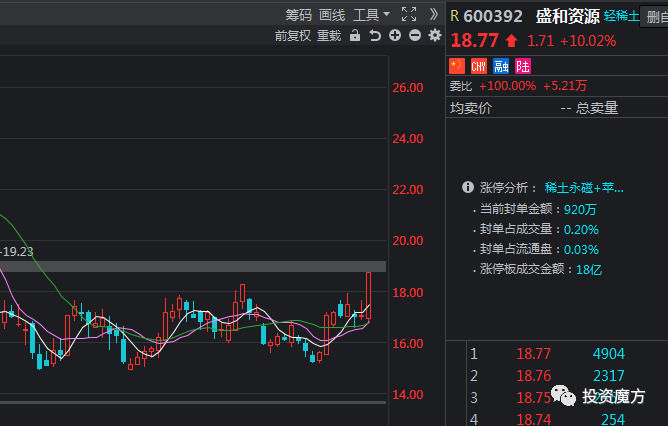Image resolution: width=668 pixels, height=426 pixels.
Task: Click bid level 1 price 18.77
Action: [x=533, y=354]
